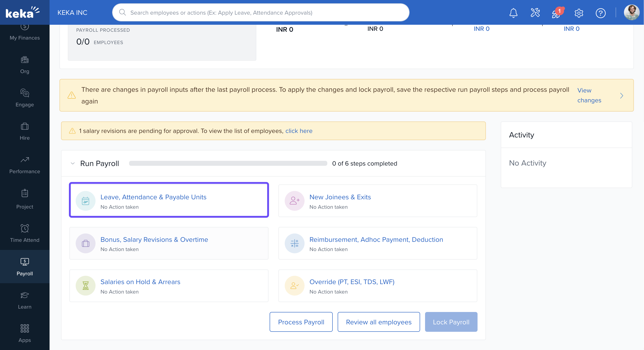This screenshot has height=350, width=644.
Task: Click the Process Payroll button
Action: click(301, 322)
